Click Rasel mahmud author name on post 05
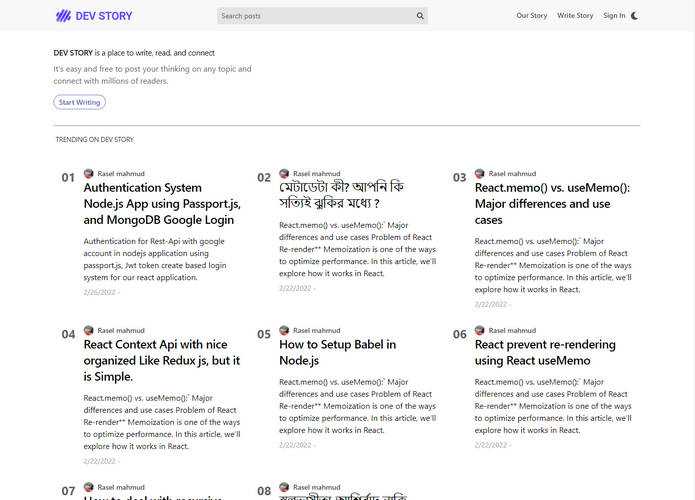 coord(316,331)
